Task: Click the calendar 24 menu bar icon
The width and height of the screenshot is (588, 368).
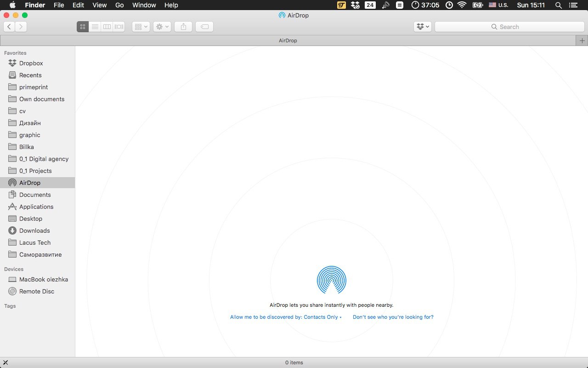Action: (370, 5)
